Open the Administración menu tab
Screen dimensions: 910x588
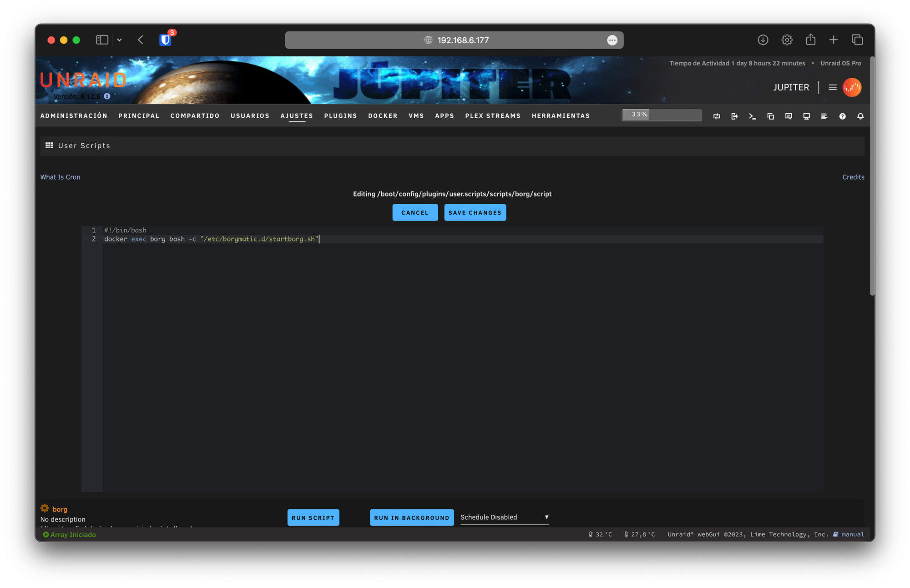point(74,116)
